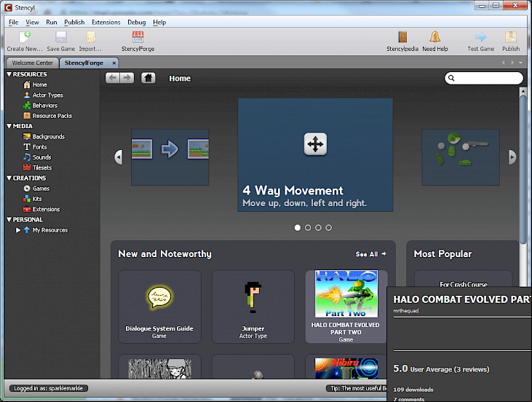Select My Resources under Personal
The width and height of the screenshot is (532, 402).
[46, 230]
